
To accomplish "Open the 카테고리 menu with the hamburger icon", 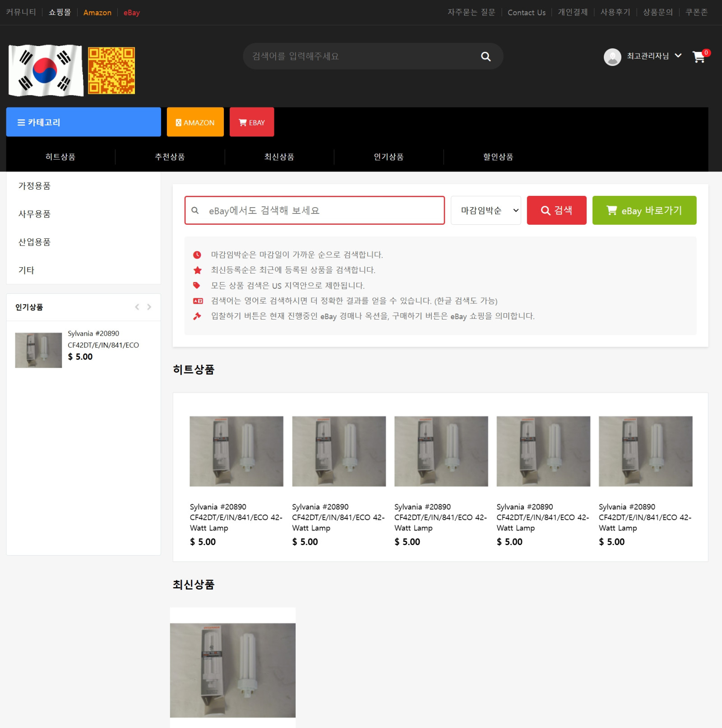I will [21, 122].
